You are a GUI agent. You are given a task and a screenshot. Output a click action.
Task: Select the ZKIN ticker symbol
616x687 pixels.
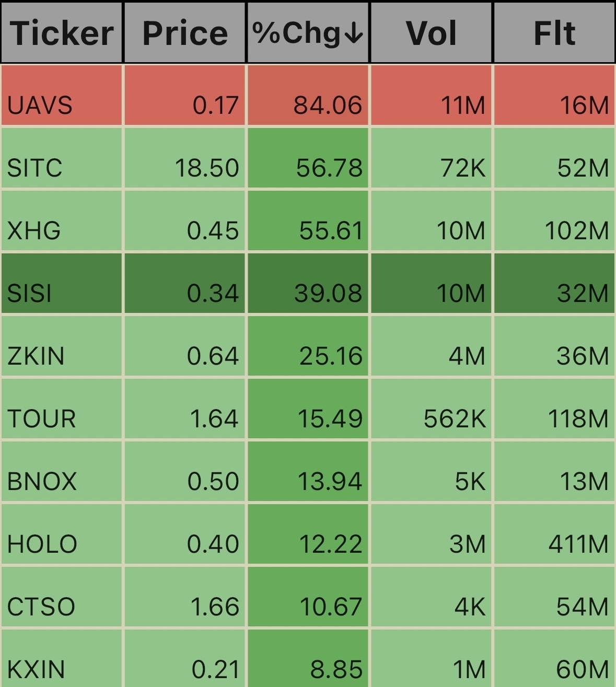[x=36, y=356]
